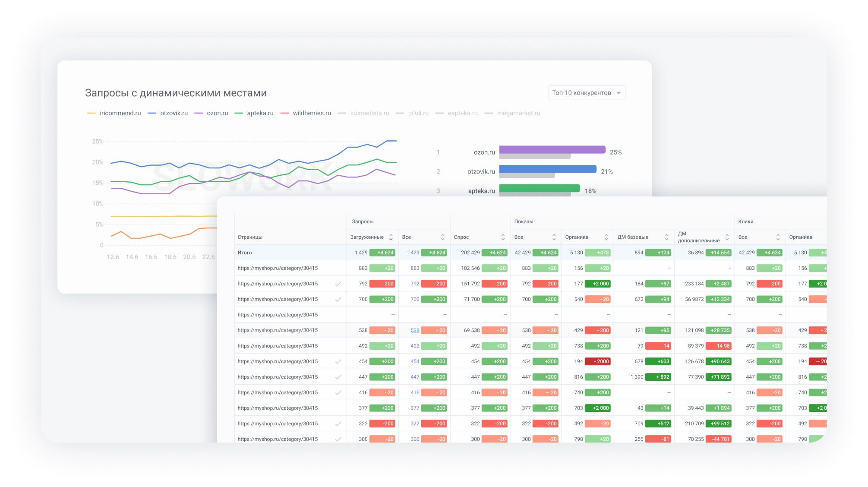Select the Итого summary row

point(245,253)
